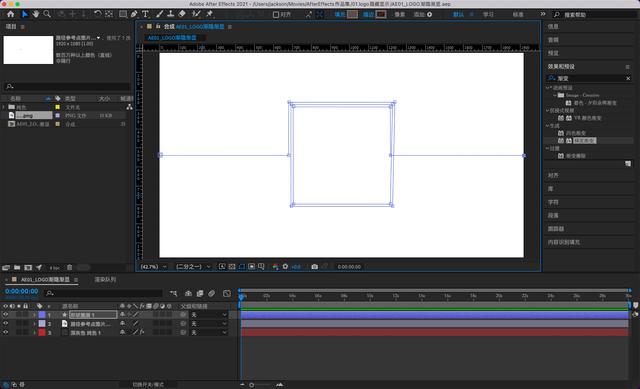Open the Audio panel on the right
Viewport: 640px width, 389px height.
(553, 40)
